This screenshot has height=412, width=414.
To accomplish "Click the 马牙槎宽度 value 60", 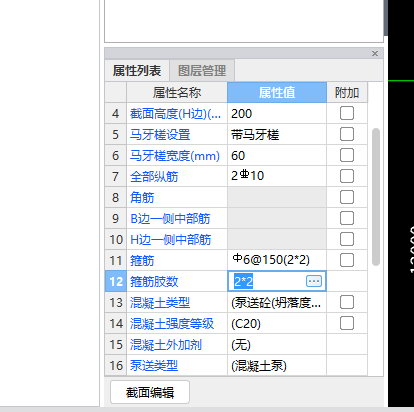I will 277,155.
